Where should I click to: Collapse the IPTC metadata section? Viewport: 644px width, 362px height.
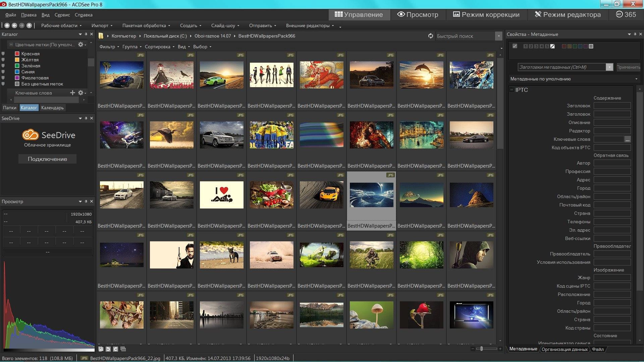click(512, 90)
